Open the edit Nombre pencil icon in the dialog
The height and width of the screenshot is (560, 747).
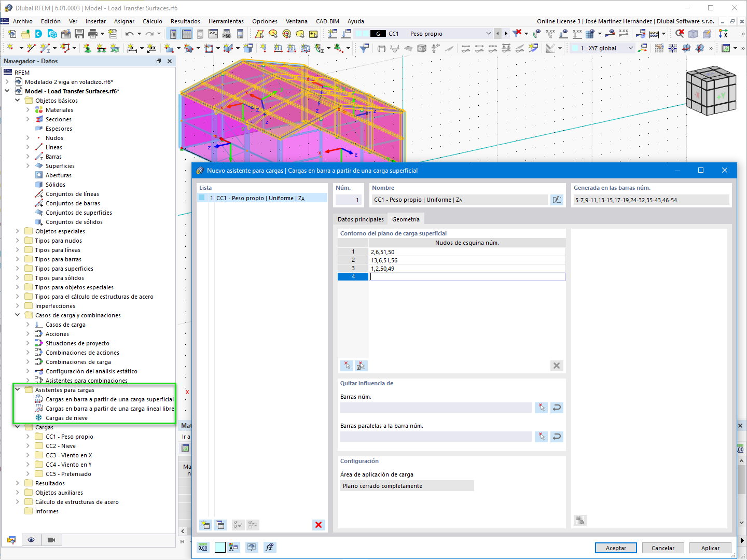tap(557, 199)
